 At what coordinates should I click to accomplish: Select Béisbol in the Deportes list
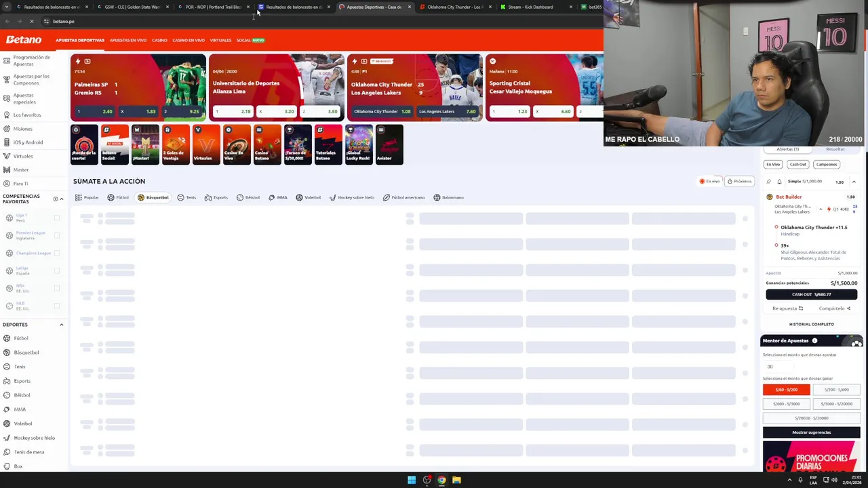(x=22, y=395)
